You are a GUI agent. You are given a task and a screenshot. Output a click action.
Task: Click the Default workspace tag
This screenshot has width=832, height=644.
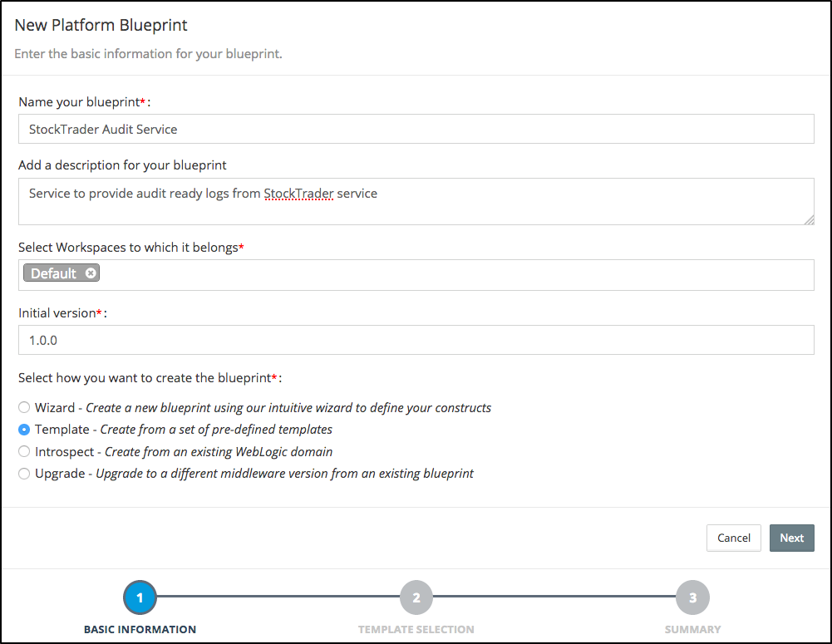point(53,273)
